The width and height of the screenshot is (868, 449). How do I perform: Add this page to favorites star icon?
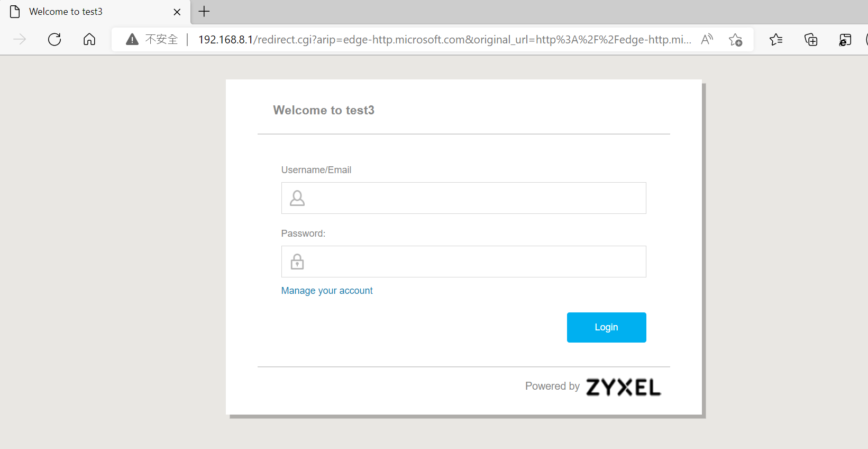(x=735, y=40)
